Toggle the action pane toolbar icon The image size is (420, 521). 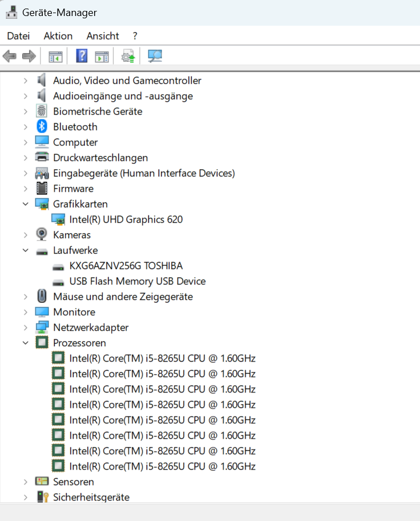(102, 57)
